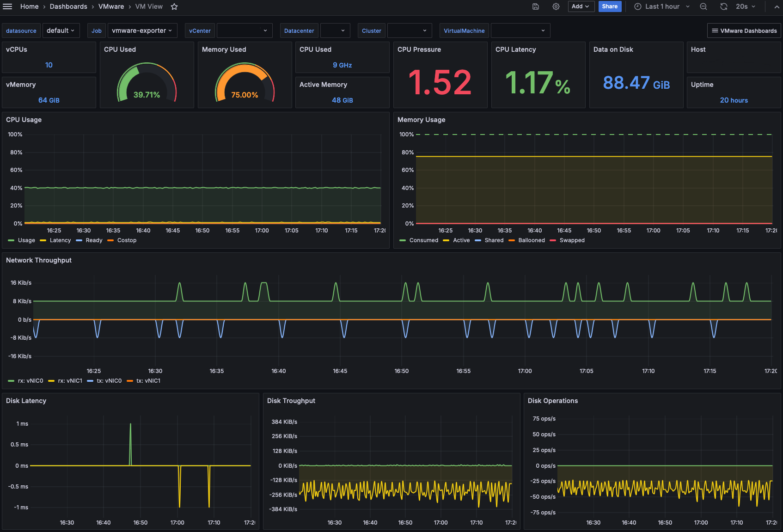Screen dimensions: 783x532
Task: Open the Job vmware-exporter dropdown
Action: [x=142, y=31]
